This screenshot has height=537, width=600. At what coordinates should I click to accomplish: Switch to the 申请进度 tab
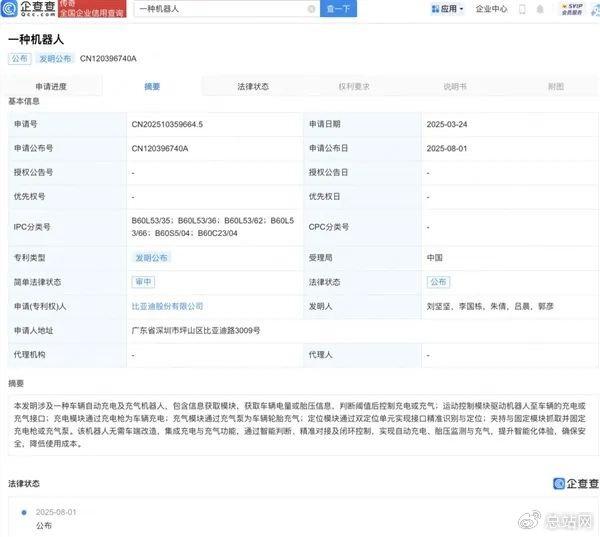click(51, 87)
